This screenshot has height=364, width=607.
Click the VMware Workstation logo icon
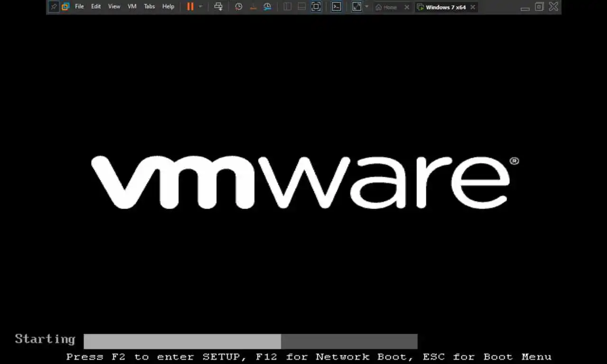point(65,7)
